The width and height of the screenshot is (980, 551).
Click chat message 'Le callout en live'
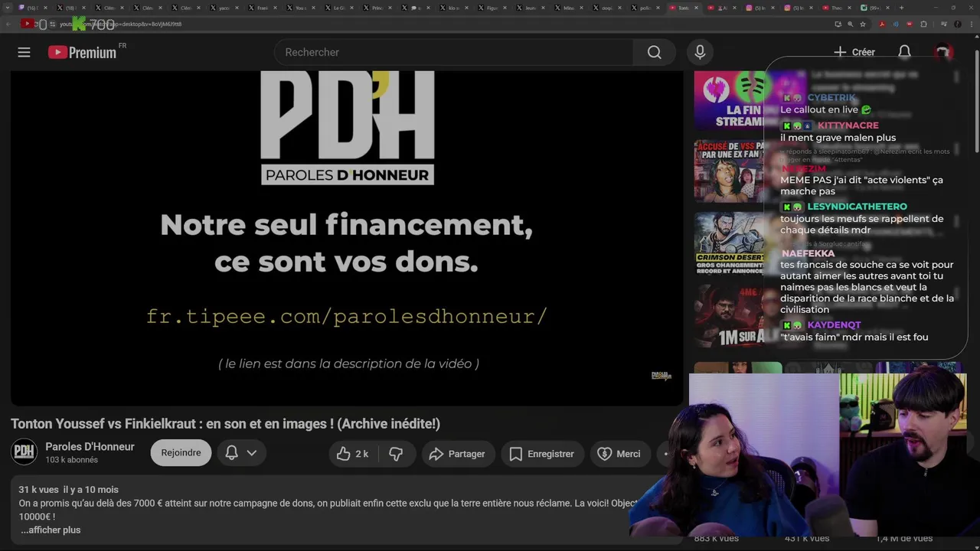coord(825,109)
